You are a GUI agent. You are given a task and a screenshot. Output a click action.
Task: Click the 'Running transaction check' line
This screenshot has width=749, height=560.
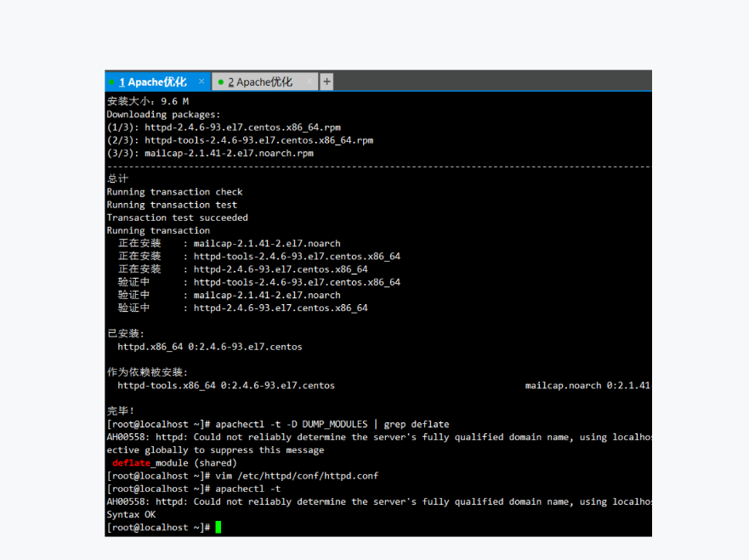(174, 191)
